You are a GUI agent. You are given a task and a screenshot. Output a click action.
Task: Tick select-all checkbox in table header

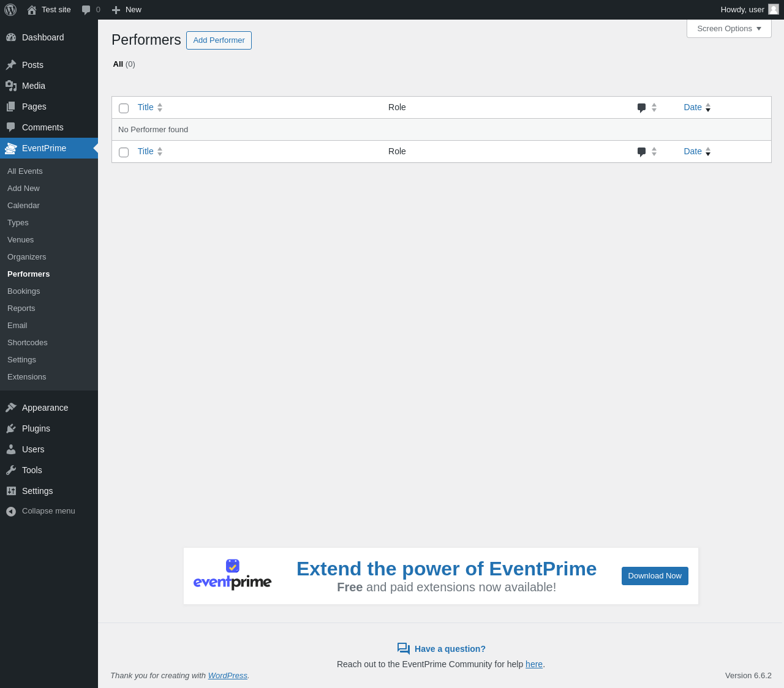pos(124,108)
